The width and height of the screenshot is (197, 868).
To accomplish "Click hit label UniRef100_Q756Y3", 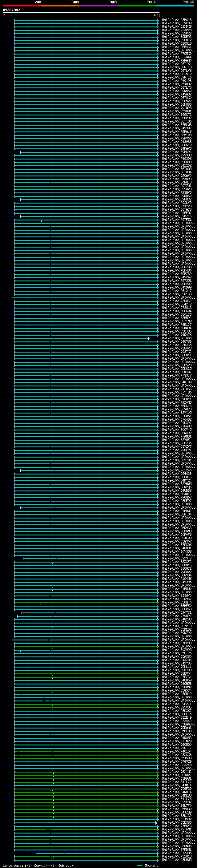I will [176, 826].
